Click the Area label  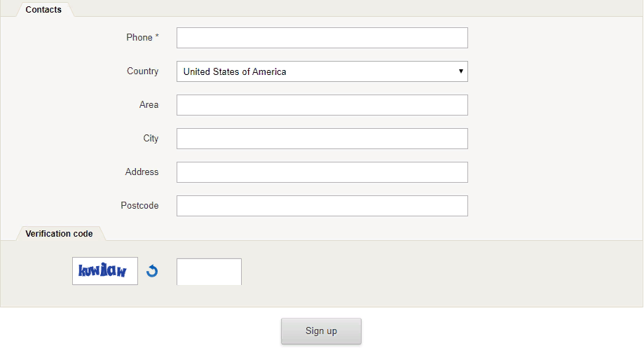click(149, 104)
